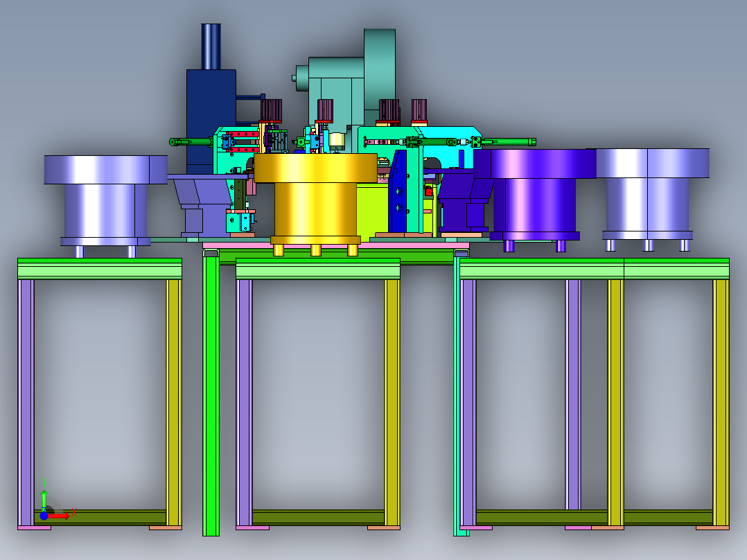Select the yellow far-right leg of right stand
747x560 pixels.
721,403
